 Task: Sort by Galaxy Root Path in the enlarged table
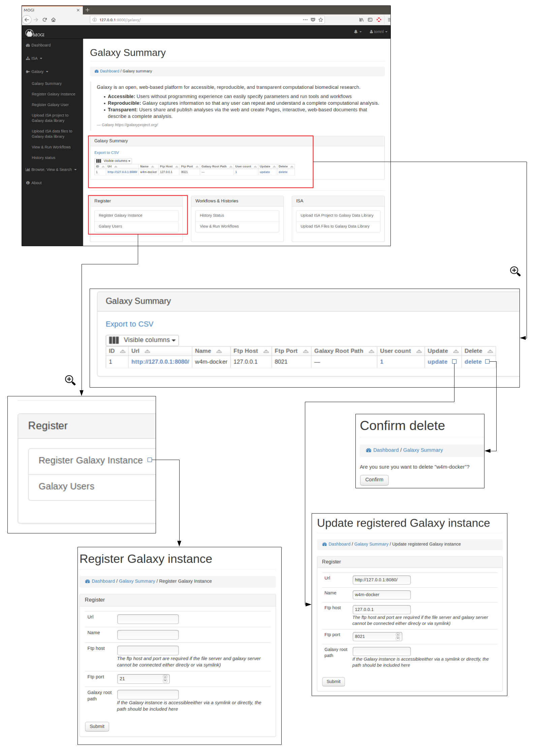344,351
